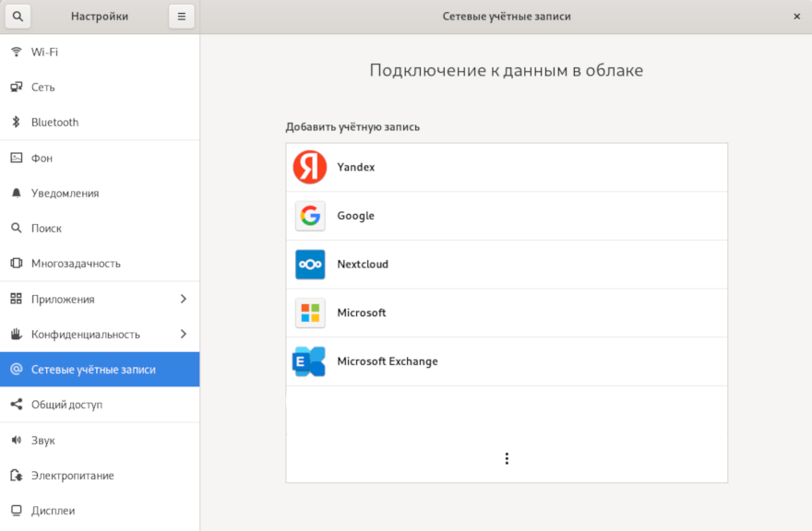Expand the Приложения submenu chevron

coord(183,300)
